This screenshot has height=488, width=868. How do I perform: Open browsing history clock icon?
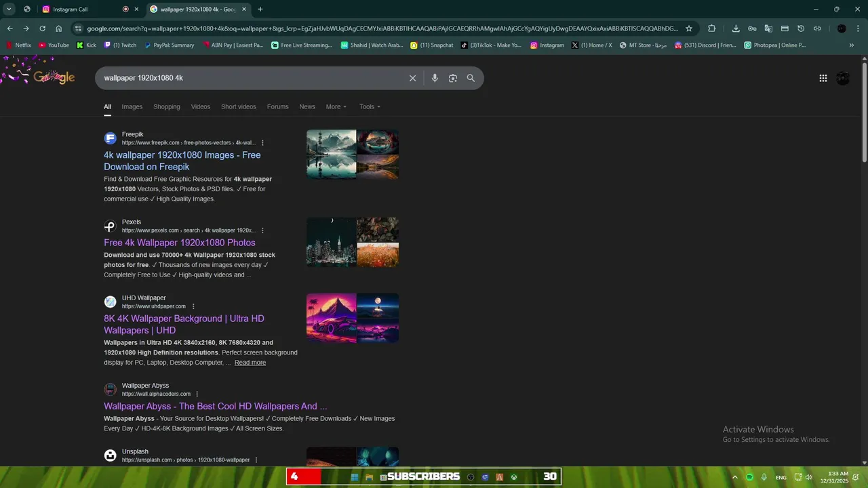pyautogui.click(x=801, y=28)
